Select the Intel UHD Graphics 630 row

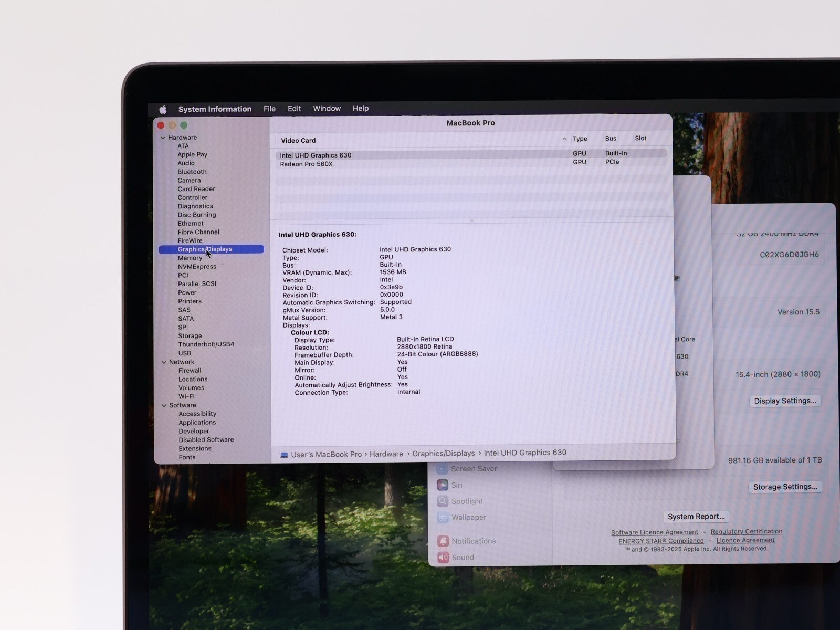[x=471, y=154]
